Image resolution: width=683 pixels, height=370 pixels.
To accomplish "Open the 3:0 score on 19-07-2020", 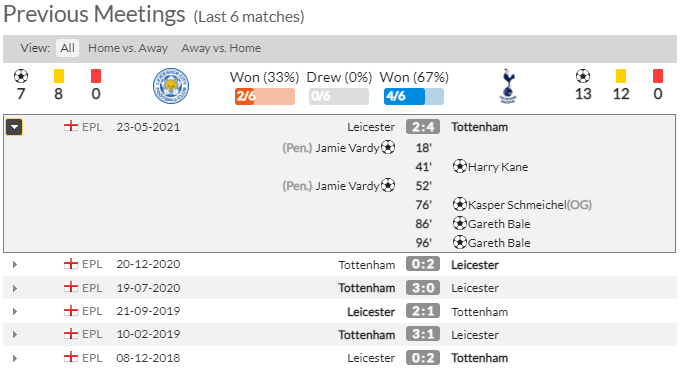I will [x=423, y=288].
